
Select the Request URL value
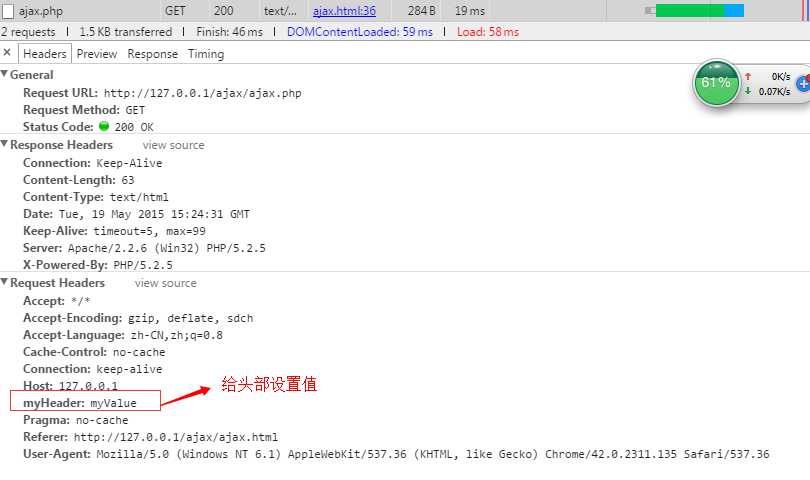(x=202, y=94)
